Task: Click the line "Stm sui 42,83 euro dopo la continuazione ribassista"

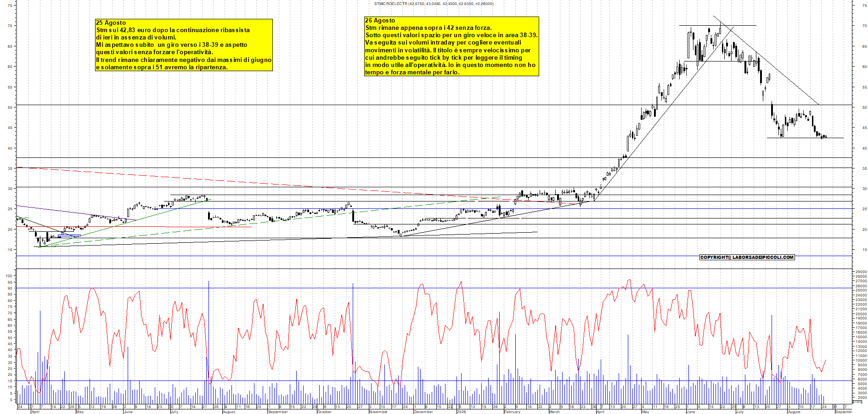Action: tap(173, 30)
